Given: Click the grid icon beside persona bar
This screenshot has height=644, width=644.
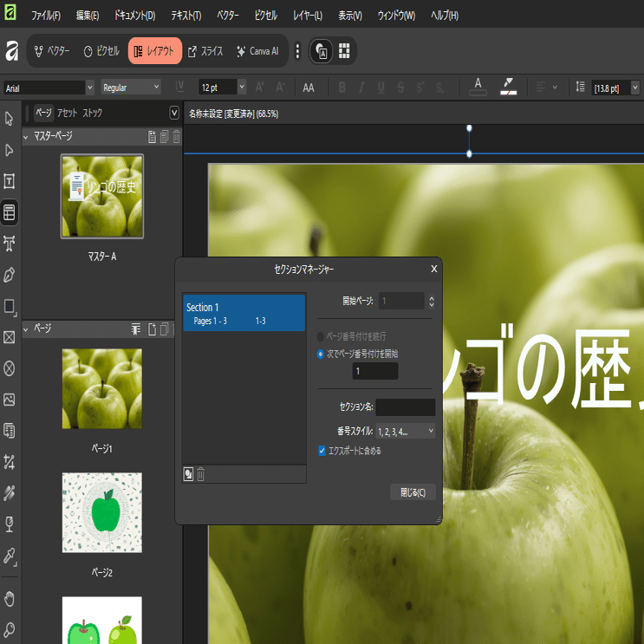Looking at the screenshot, I should coord(344,51).
